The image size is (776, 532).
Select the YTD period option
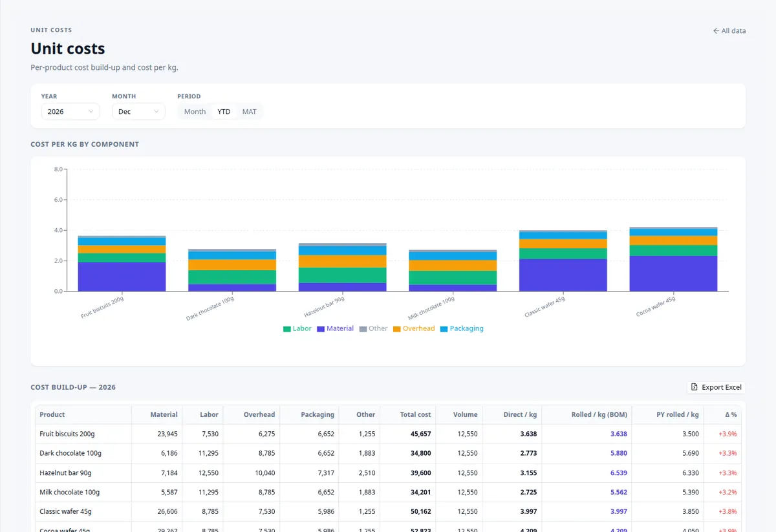click(224, 111)
